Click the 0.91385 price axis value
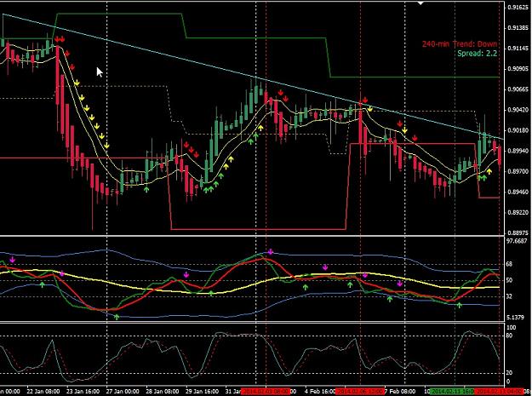Image resolution: width=532 pixels, height=396 pixels. (518, 28)
